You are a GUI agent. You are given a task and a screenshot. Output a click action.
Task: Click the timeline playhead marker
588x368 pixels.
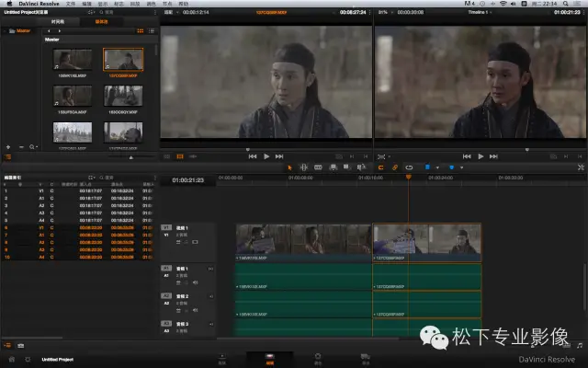[x=408, y=177]
